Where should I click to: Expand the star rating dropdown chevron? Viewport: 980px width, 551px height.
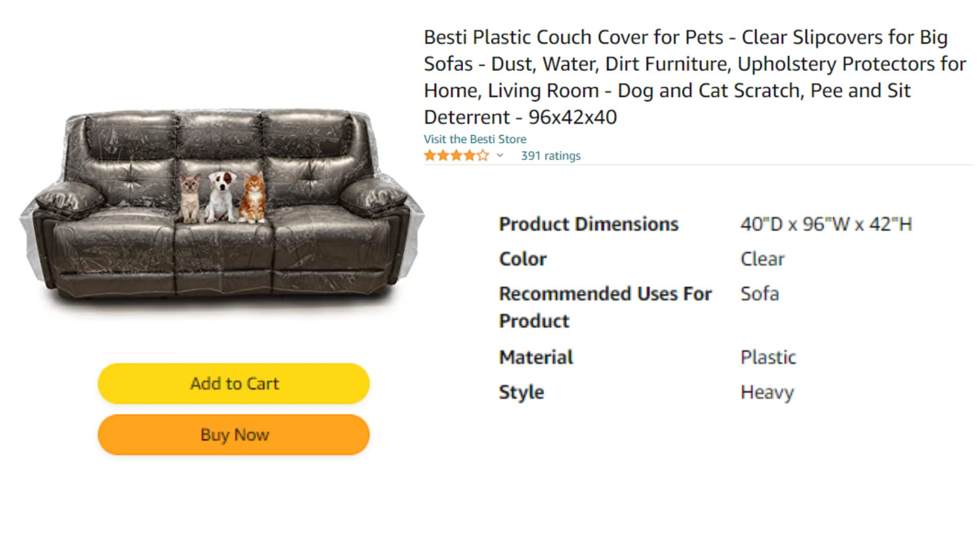pyautogui.click(x=500, y=155)
